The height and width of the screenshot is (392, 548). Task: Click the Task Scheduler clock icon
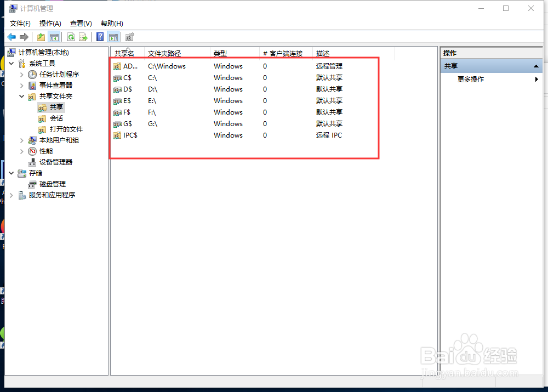click(32, 74)
